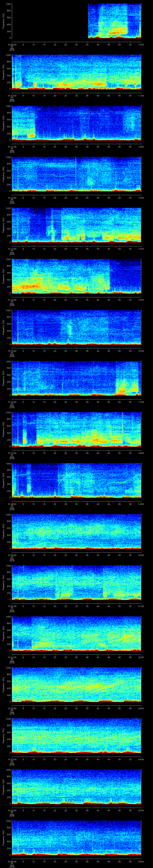
Task: Click the "10:25:00" time axis label
Action: coord(12,861)
